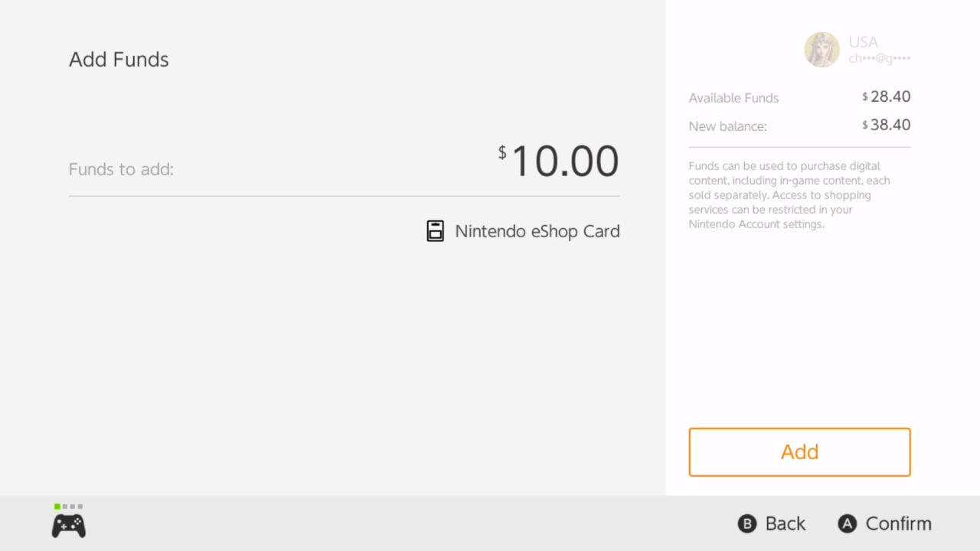The width and height of the screenshot is (980, 551).
Task: Click the Add button
Action: click(x=799, y=452)
